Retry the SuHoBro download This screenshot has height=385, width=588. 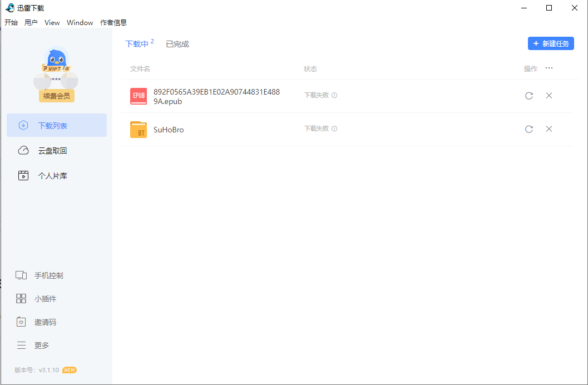pos(528,129)
